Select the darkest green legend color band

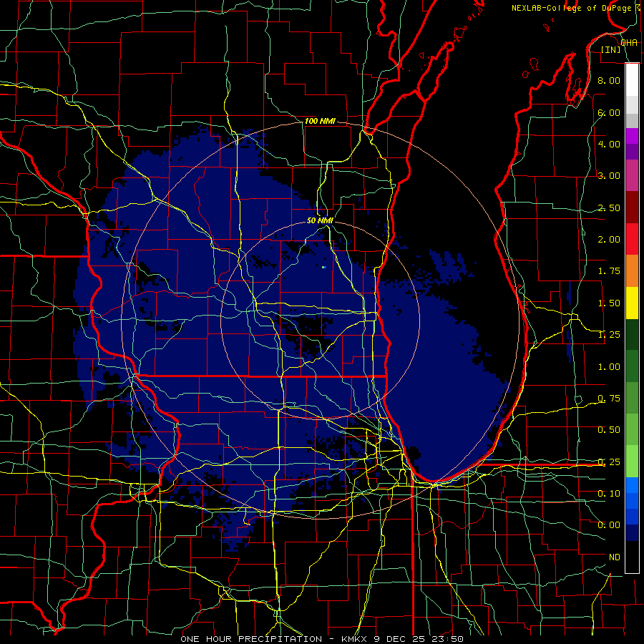point(632,335)
